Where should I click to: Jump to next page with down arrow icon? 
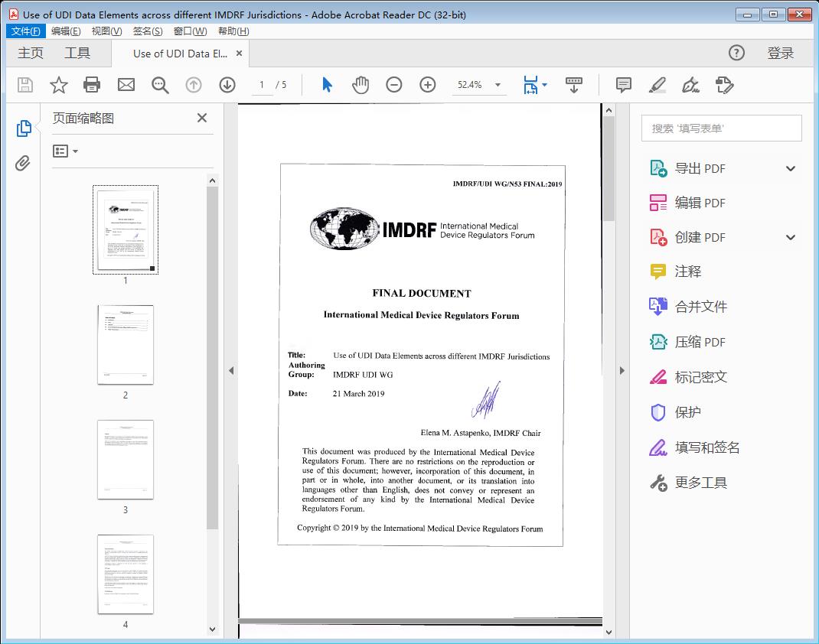click(x=227, y=85)
